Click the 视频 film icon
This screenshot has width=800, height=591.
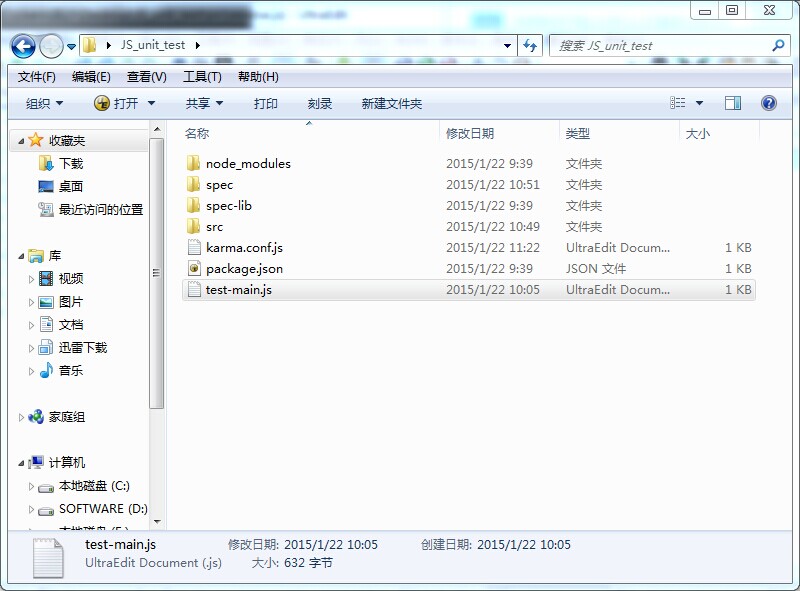pos(46,279)
